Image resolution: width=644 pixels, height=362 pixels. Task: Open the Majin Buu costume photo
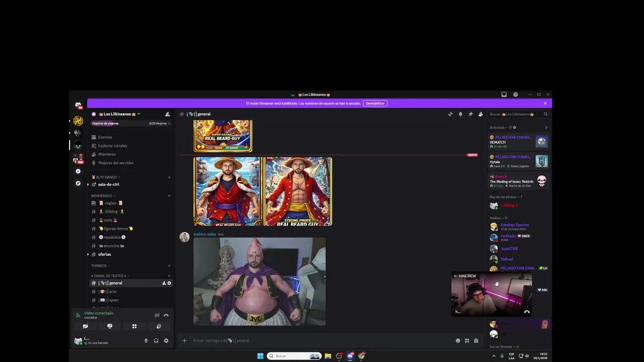click(260, 282)
